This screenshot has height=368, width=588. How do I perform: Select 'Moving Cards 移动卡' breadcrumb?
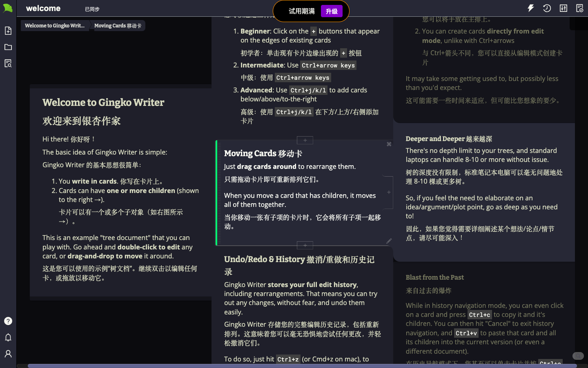(118, 25)
